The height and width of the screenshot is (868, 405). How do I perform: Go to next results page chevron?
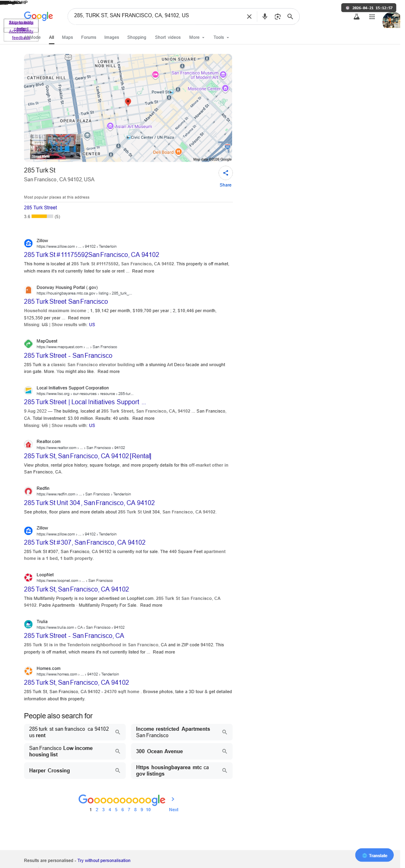pyautogui.click(x=173, y=799)
